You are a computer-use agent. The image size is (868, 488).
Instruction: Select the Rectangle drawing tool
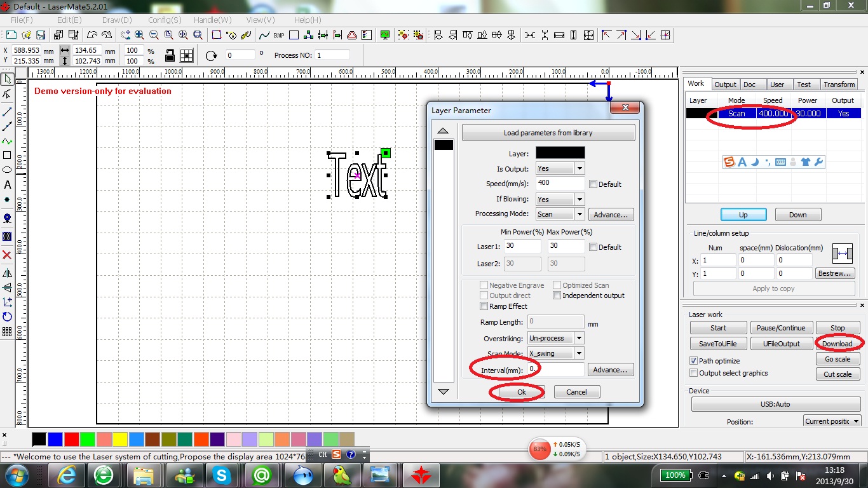[x=7, y=155]
